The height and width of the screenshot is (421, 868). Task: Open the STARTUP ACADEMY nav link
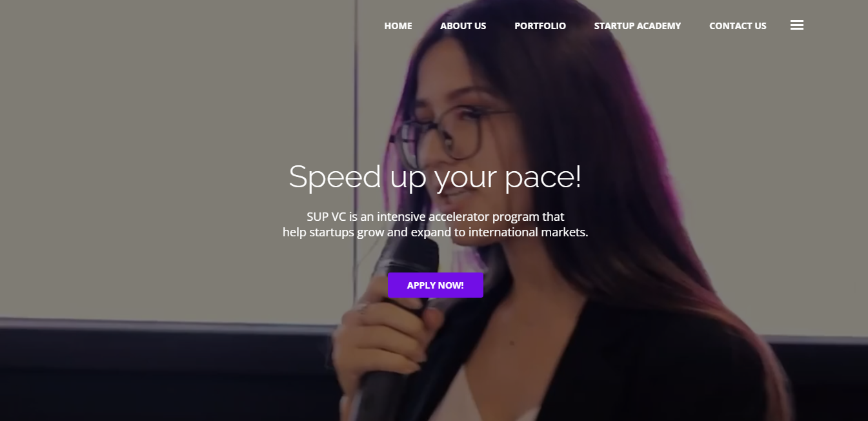(638, 26)
